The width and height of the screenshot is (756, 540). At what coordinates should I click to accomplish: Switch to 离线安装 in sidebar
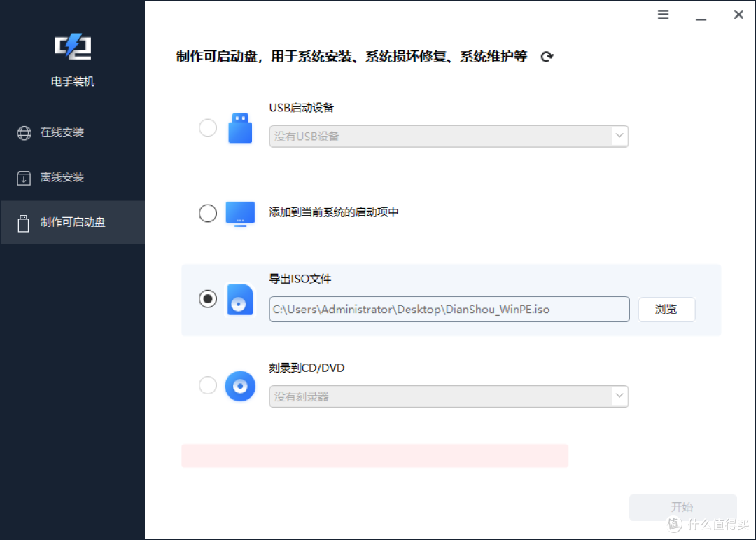click(72, 178)
